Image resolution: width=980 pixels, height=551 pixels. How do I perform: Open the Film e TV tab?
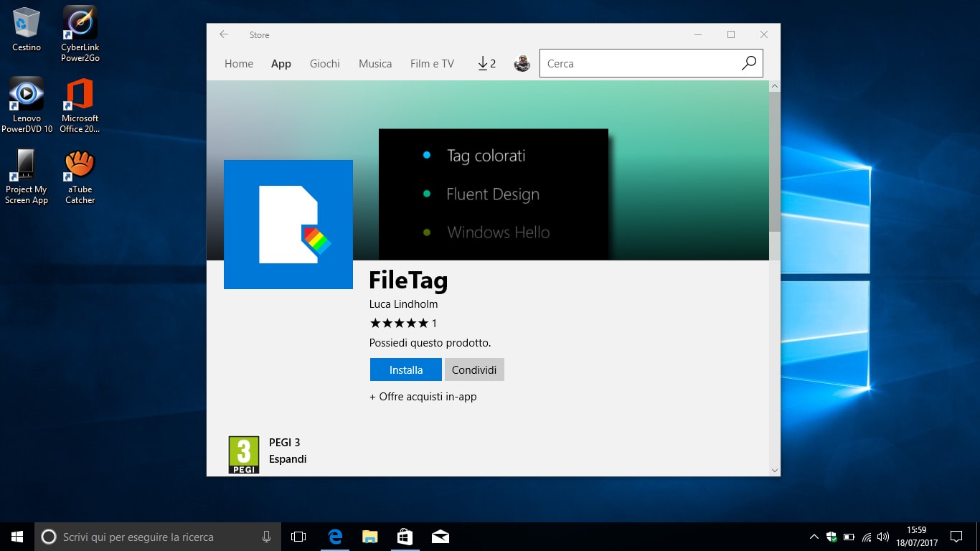point(432,64)
